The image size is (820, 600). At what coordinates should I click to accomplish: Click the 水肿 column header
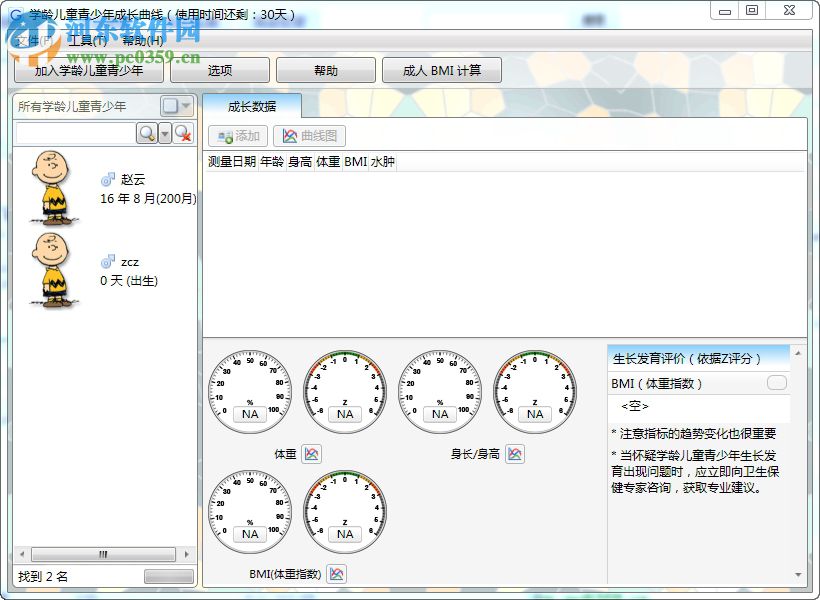point(382,162)
